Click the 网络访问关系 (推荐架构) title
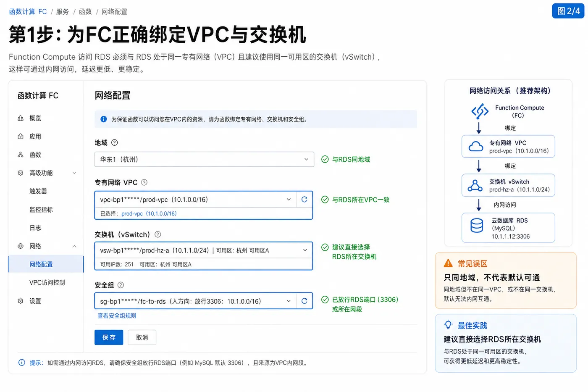Screen dimensions: 588x392 click(509, 91)
